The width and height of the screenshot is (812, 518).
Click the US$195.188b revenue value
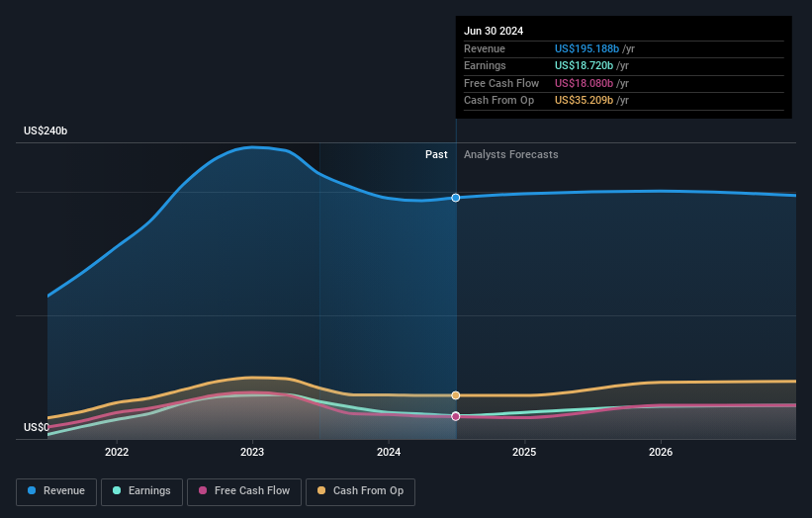click(586, 48)
